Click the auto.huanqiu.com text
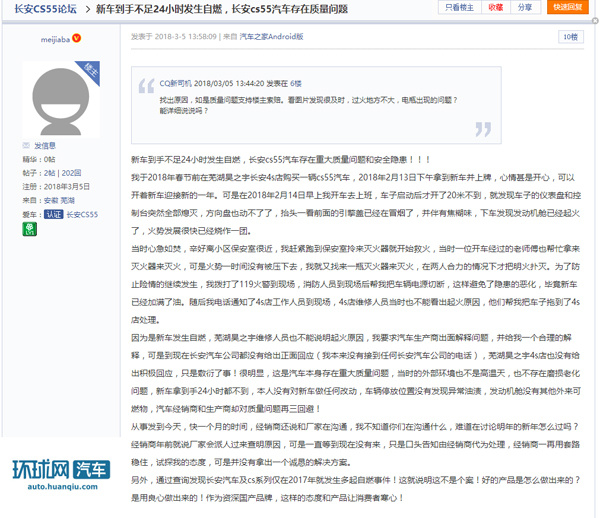600x518 pixels. [x=62, y=487]
